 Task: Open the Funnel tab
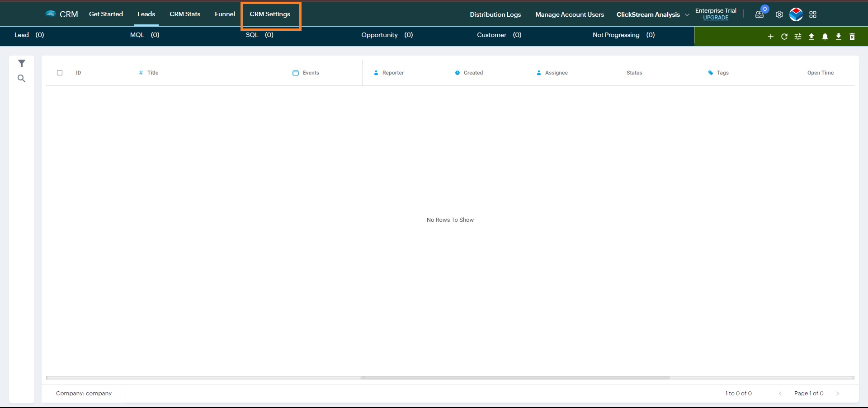(225, 14)
